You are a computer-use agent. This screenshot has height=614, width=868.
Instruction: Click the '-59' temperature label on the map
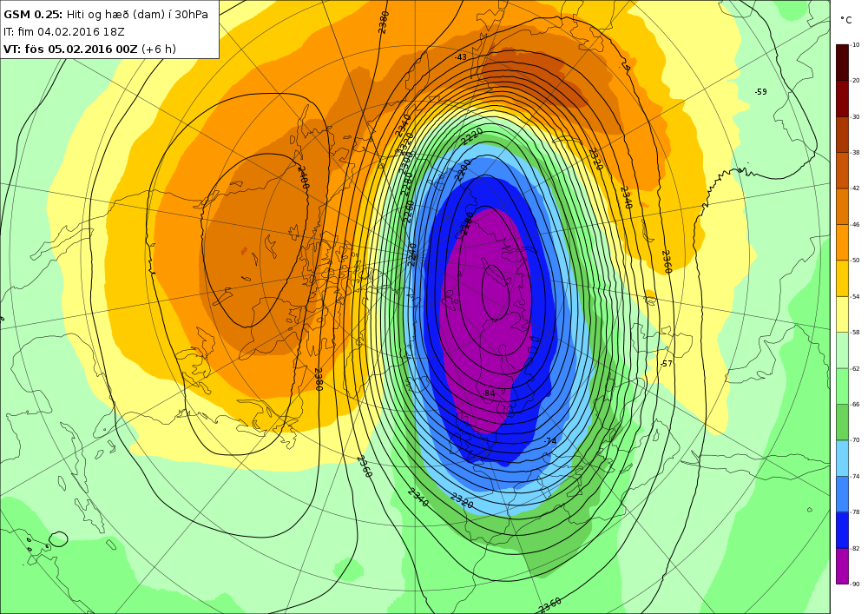(760, 92)
